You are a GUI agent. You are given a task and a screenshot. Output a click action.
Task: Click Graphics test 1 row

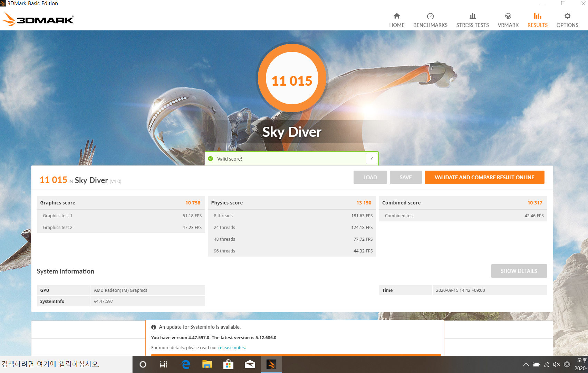pyautogui.click(x=121, y=216)
